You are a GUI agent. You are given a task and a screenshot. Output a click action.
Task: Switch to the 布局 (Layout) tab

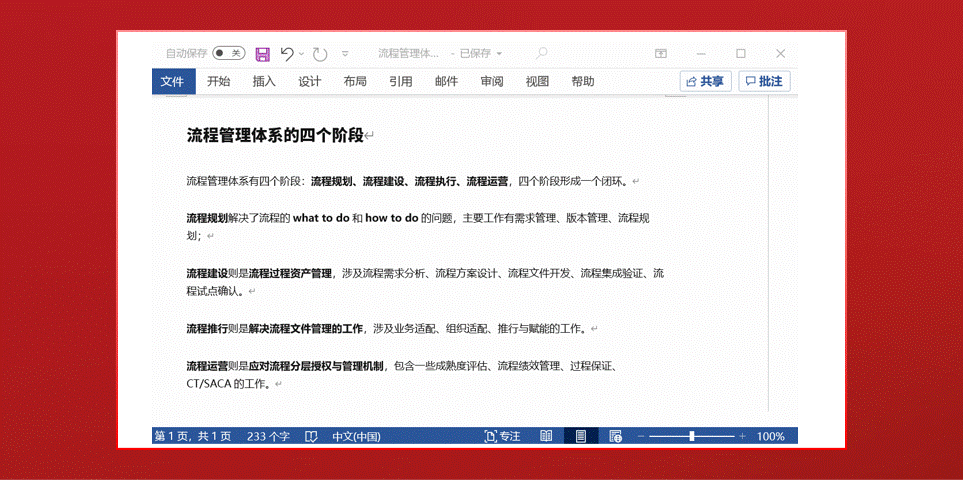tap(355, 82)
